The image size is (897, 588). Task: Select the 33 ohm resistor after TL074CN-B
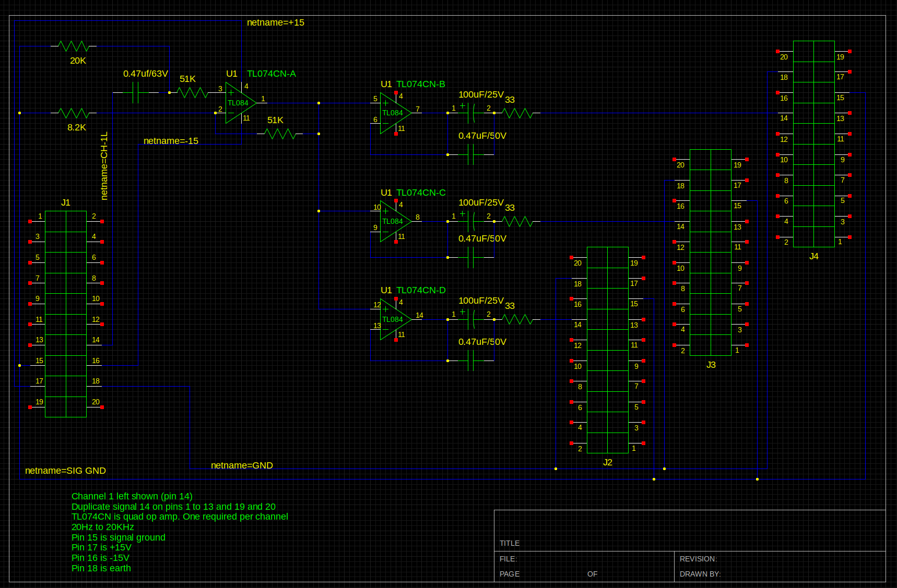point(517,113)
